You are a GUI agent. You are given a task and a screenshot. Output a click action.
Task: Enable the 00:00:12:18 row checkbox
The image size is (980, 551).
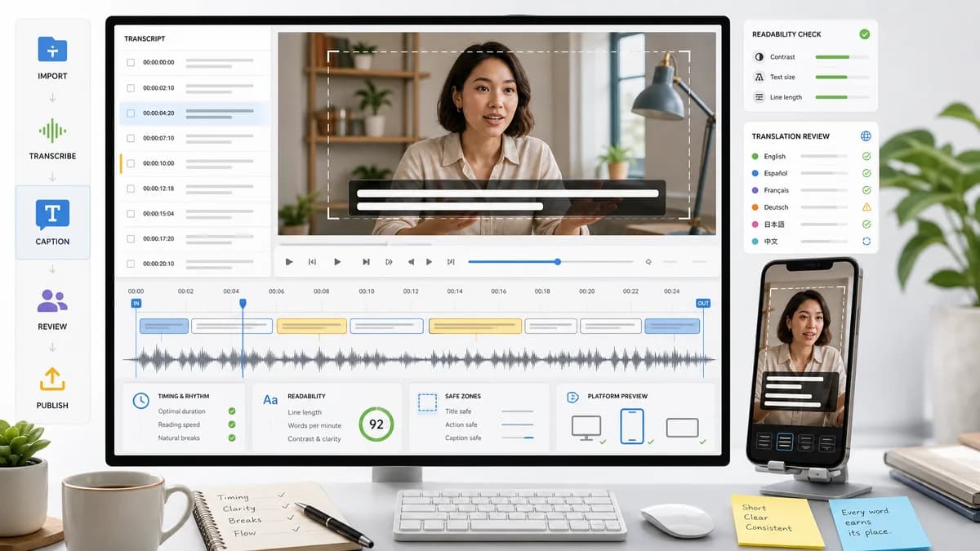[x=131, y=189]
